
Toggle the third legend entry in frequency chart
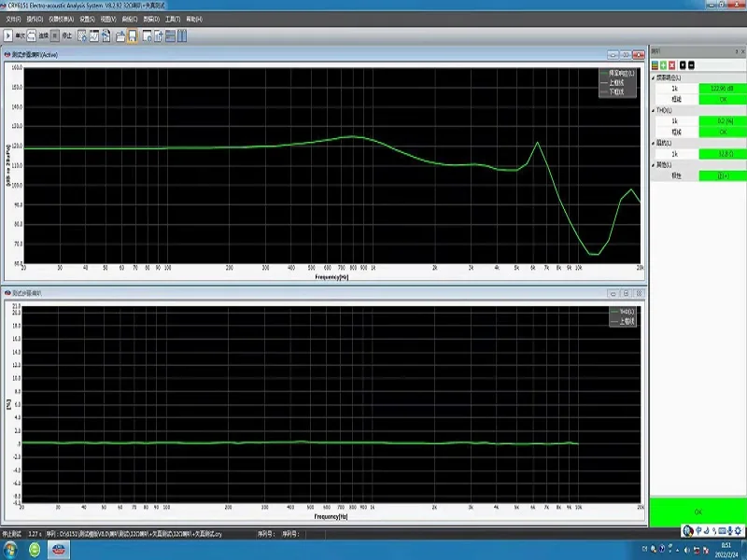619,91
